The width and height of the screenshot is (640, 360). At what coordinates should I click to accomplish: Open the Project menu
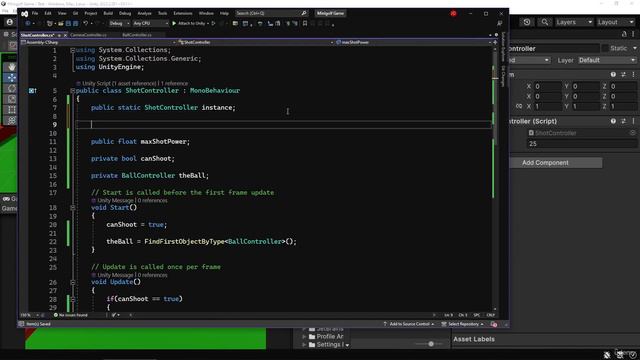91,13
